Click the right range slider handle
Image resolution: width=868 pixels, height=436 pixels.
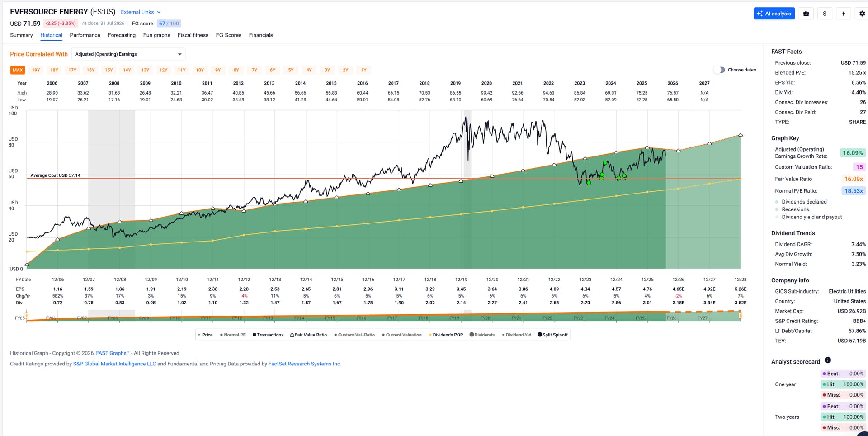pyautogui.click(x=741, y=315)
